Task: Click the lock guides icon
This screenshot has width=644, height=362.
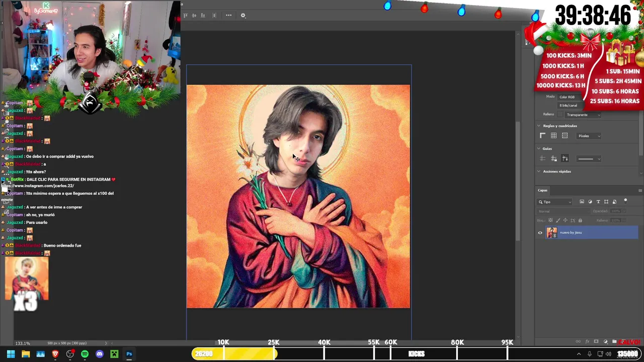Action: pyautogui.click(x=554, y=158)
